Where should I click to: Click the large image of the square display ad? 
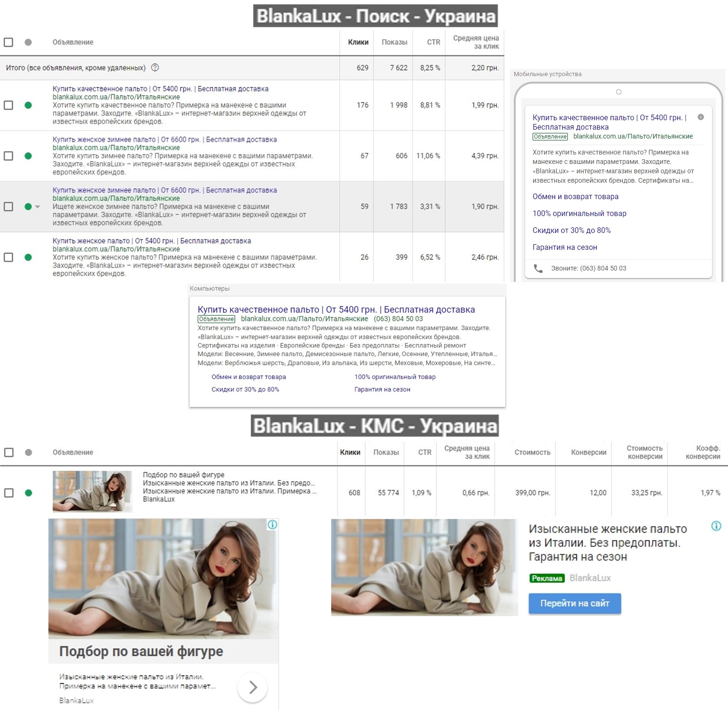[x=163, y=579]
